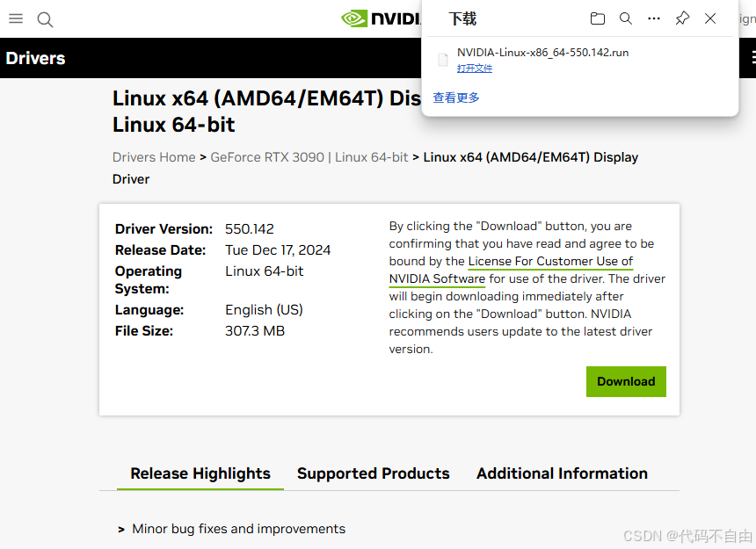
Task: Switch to the Supported Products tab
Action: tap(374, 473)
